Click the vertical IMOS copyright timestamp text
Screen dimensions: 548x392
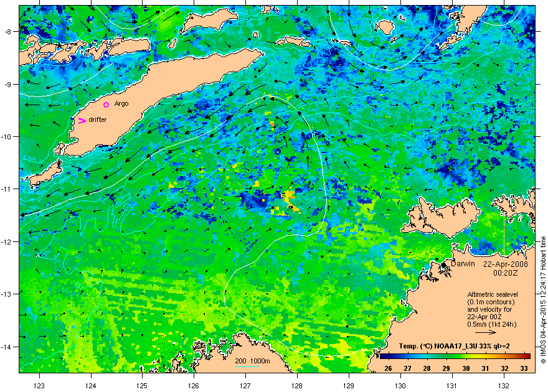coord(543,301)
